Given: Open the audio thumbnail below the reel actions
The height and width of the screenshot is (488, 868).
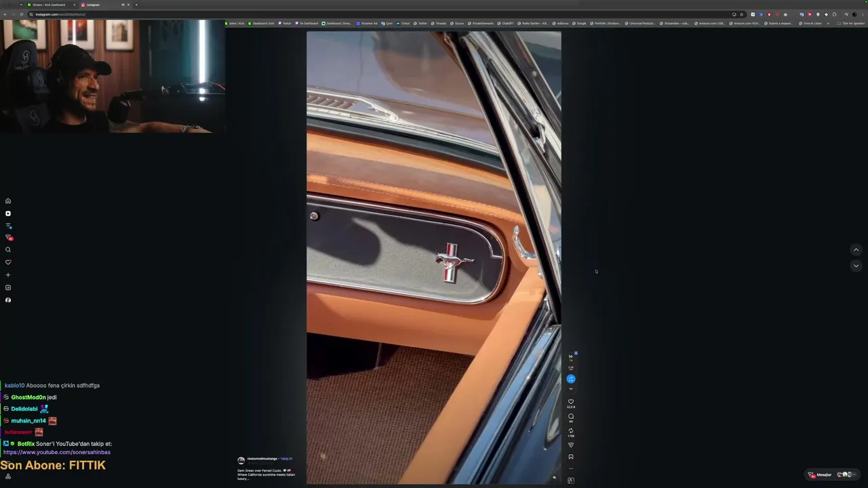Looking at the screenshot, I should coord(571,481).
